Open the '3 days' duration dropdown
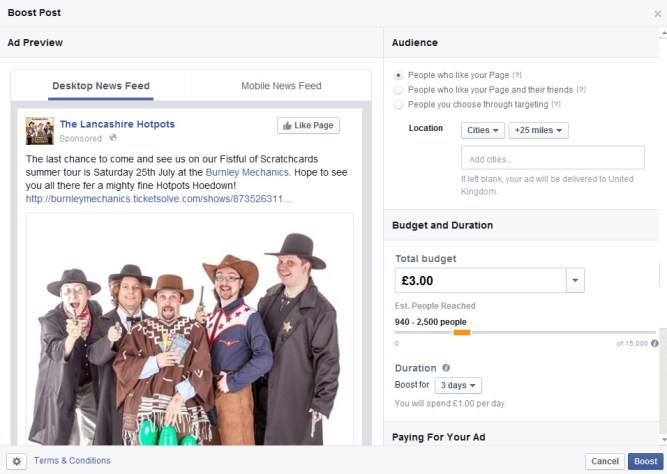 click(459, 386)
